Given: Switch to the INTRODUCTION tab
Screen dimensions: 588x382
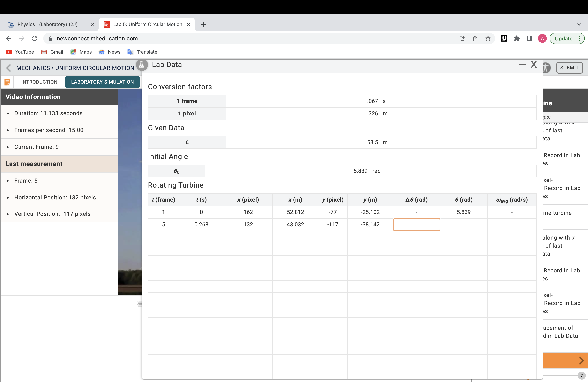Looking at the screenshot, I should [39, 82].
